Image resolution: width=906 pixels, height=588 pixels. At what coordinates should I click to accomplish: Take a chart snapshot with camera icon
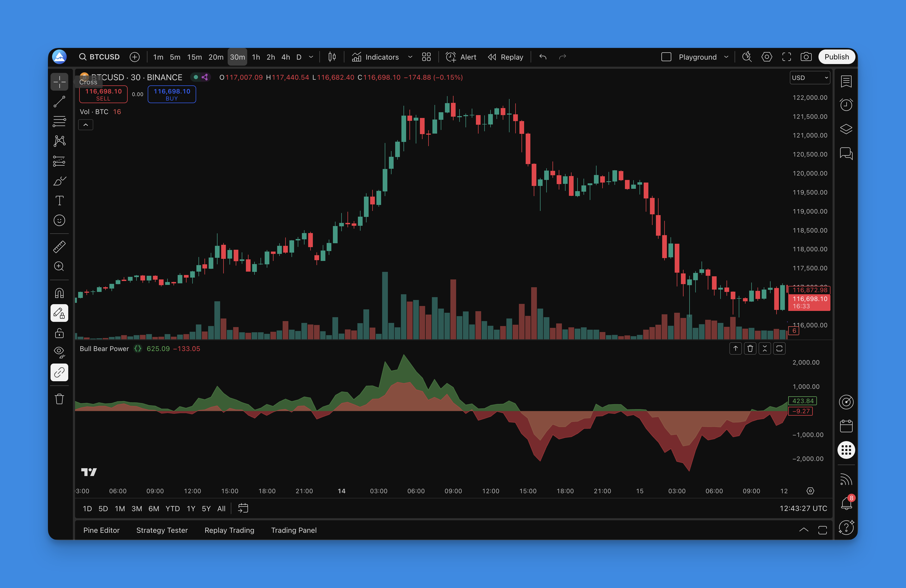click(x=806, y=57)
